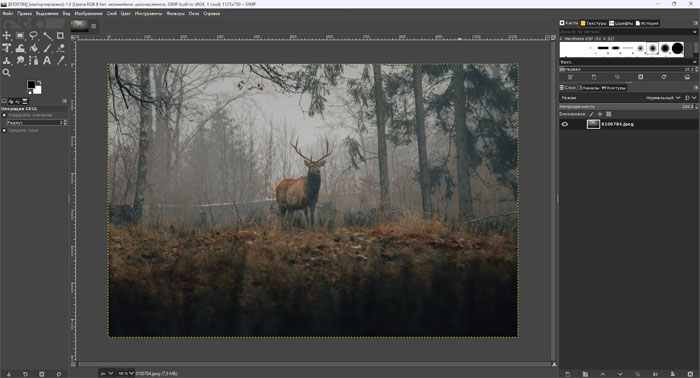This screenshot has width=700, height=378.
Task: Open the layer mode dropdown
Action: coord(663,98)
